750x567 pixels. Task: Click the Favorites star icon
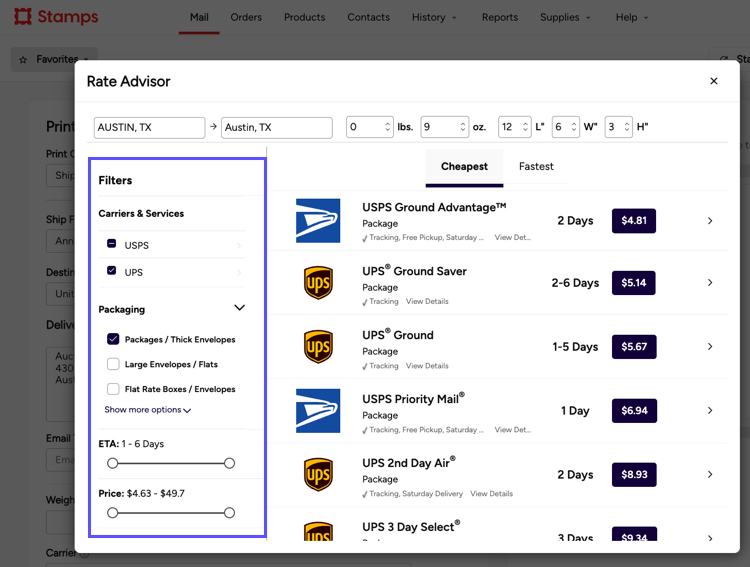pyautogui.click(x=23, y=60)
